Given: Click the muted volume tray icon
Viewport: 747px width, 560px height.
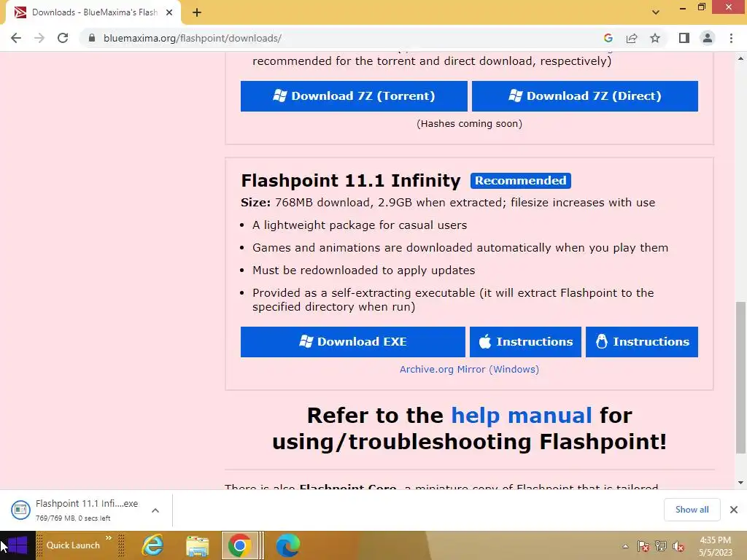Looking at the screenshot, I should pos(678,546).
